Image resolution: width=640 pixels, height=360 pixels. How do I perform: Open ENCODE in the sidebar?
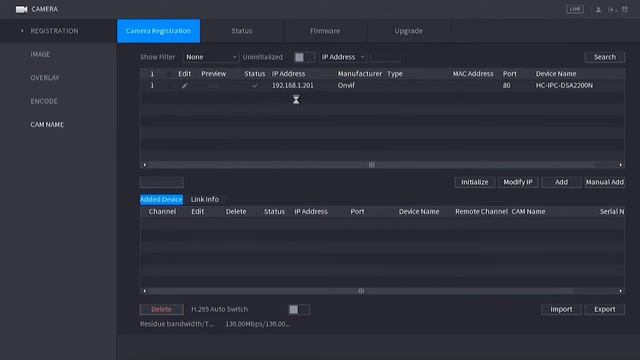pyautogui.click(x=44, y=101)
